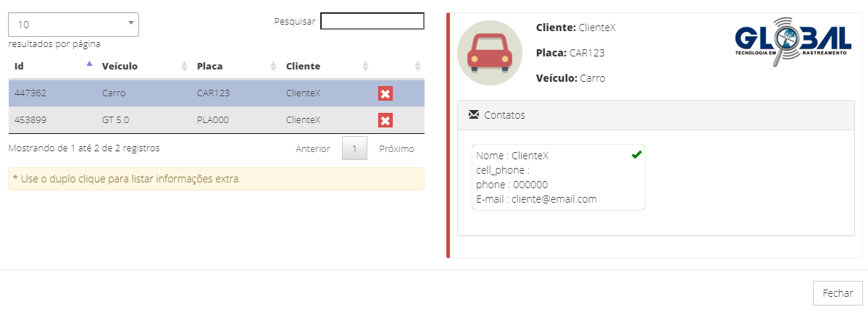868x312 pixels.
Task: Go to Próximo page
Action: (397, 148)
